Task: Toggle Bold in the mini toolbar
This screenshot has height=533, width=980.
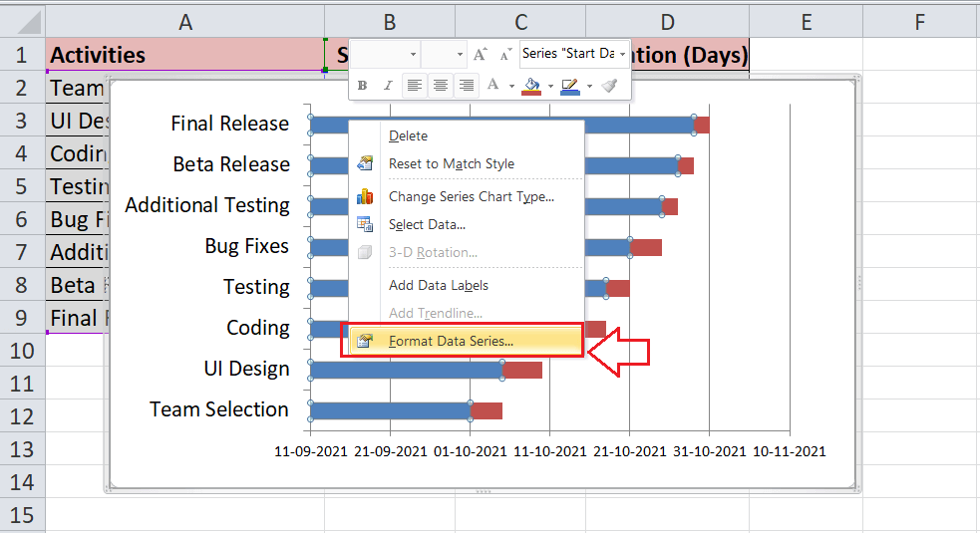Action: [x=363, y=86]
